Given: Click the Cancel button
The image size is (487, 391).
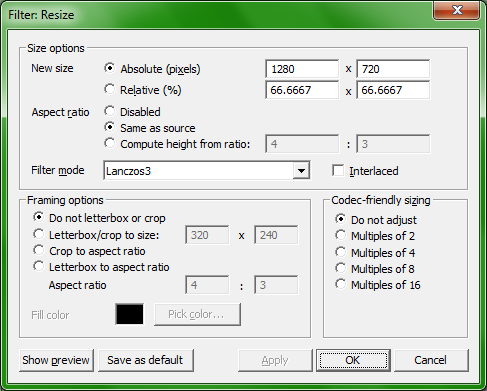Looking at the screenshot, I should [431, 360].
